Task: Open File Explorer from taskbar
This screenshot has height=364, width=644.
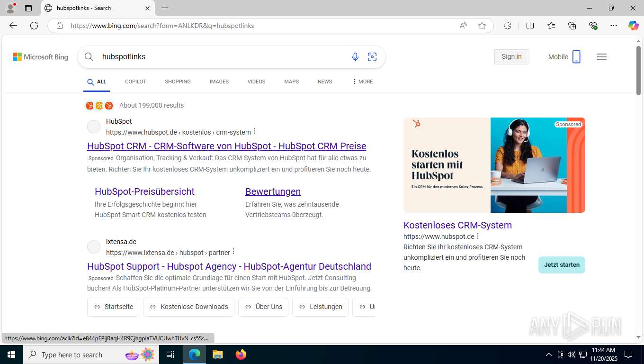Action: [217, 355]
